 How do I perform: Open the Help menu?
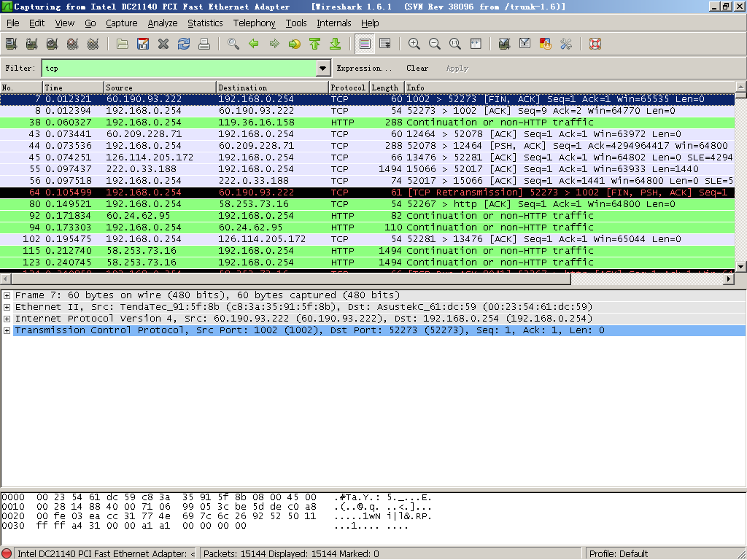pos(370,23)
